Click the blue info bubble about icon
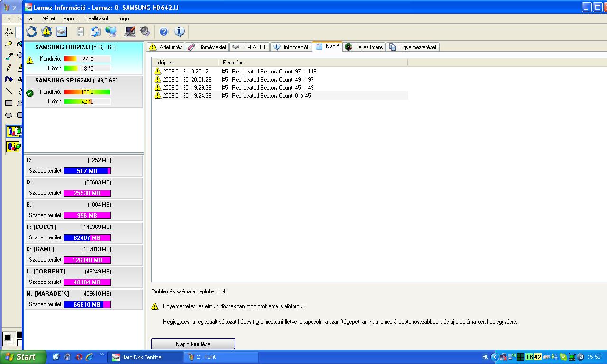 click(179, 32)
